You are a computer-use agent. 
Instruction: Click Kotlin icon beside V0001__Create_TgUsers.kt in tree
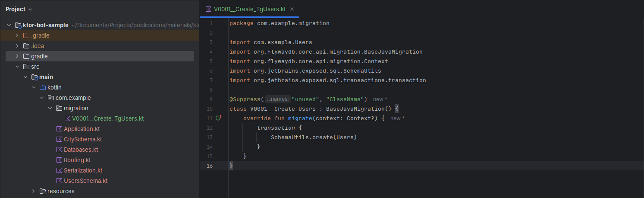point(67,118)
